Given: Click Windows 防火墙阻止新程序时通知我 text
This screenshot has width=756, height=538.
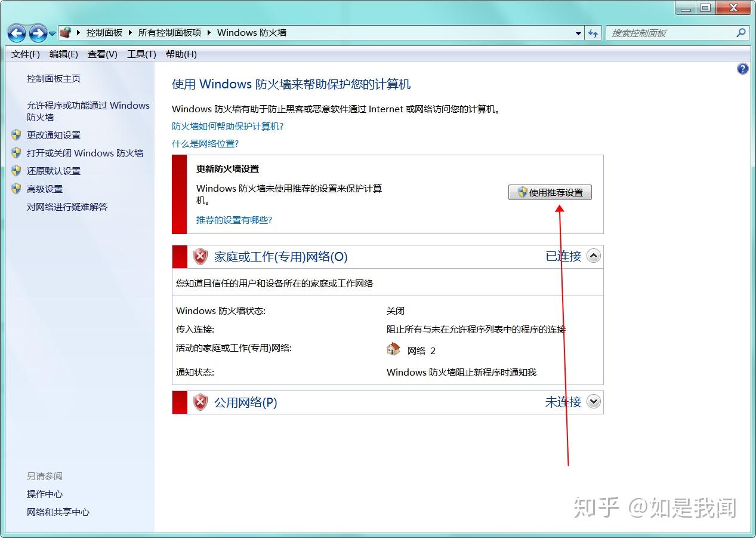Looking at the screenshot, I should click(461, 373).
